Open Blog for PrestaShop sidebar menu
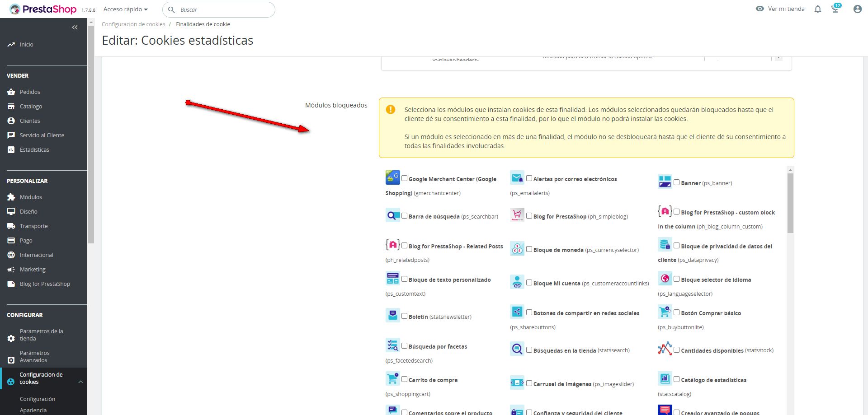 (45, 284)
